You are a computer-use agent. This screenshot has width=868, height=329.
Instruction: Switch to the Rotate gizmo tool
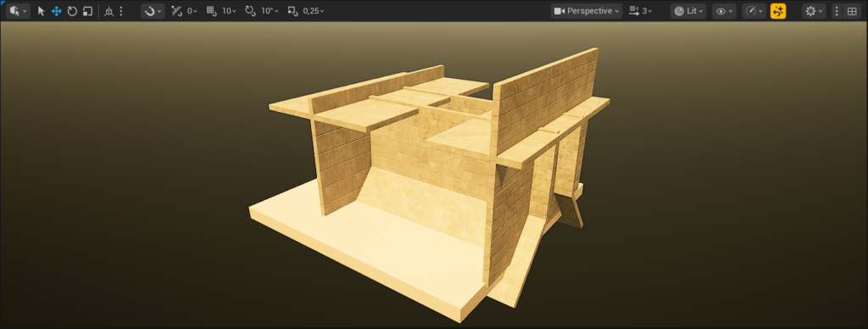tap(72, 11)
